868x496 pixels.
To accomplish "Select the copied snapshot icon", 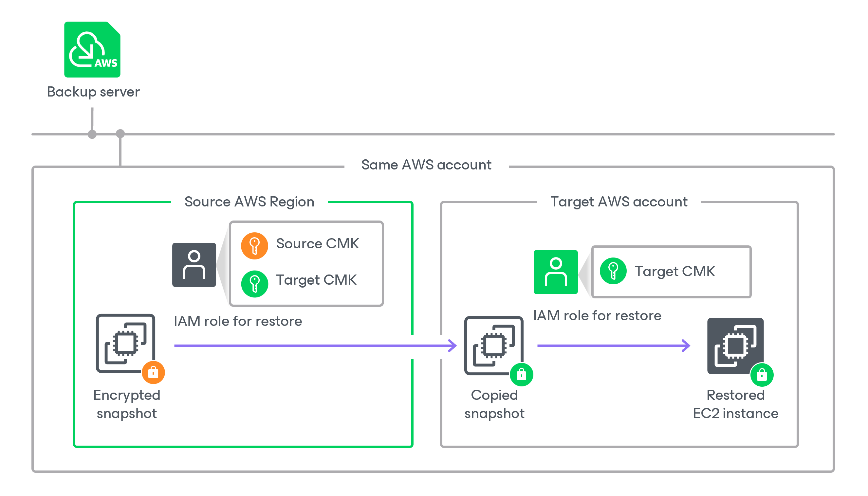I will click(493, 345).
